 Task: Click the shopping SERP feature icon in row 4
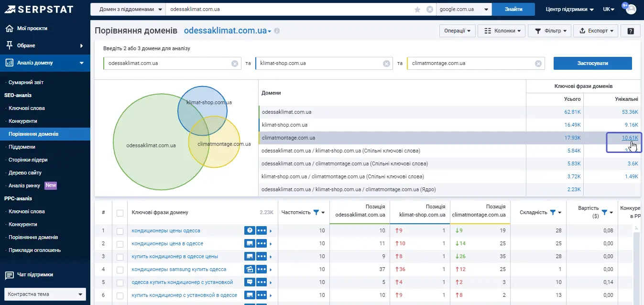pyautogui.click(x=249, y=269)
